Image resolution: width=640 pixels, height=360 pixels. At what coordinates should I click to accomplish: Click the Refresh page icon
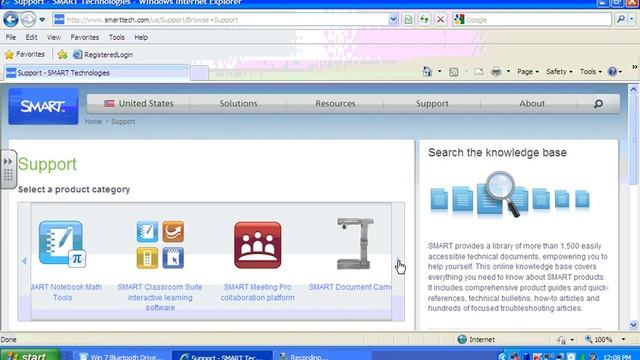[424, 20]
